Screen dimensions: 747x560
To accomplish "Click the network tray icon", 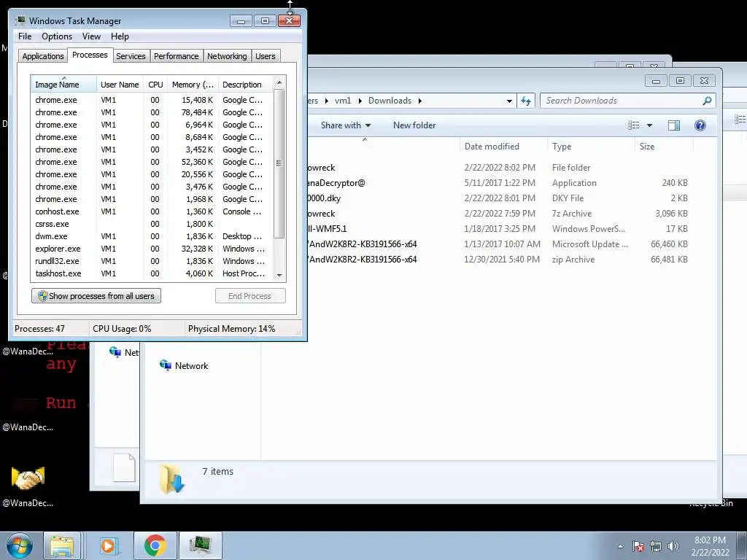I will point(656,546).
